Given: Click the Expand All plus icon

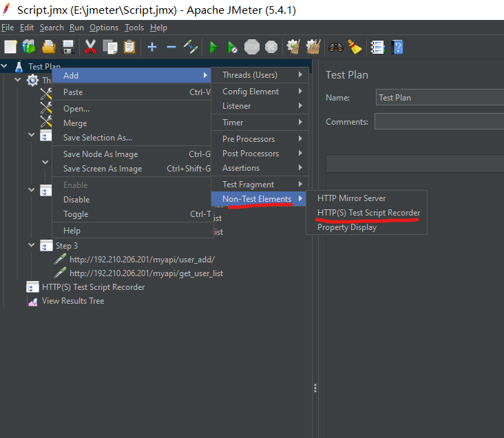Looking at the screenshot, I should point(152,48).
